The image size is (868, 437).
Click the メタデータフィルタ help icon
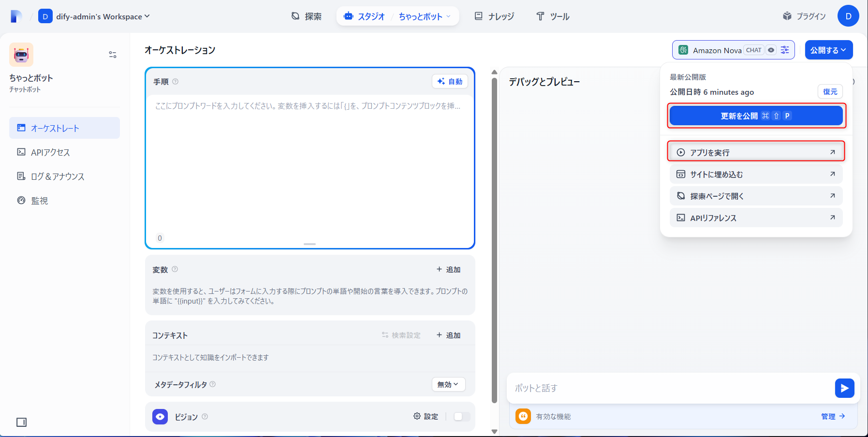pos(213,384)
